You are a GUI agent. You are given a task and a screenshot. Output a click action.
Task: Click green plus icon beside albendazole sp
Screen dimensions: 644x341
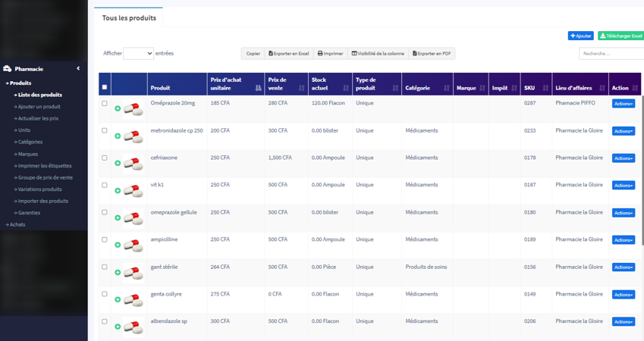point(118,327)
